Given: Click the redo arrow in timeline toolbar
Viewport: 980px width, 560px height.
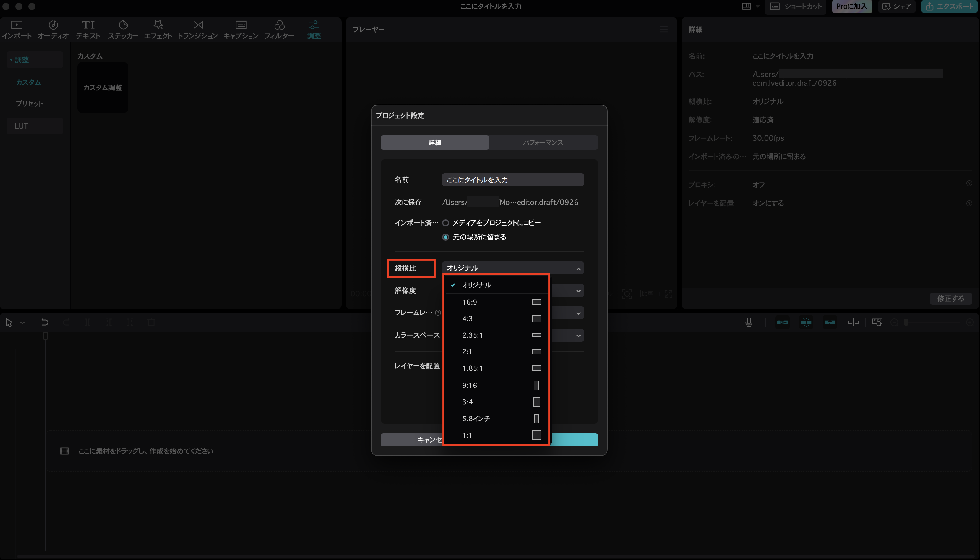Looking at the screenshot, I should tap(66, 322).
